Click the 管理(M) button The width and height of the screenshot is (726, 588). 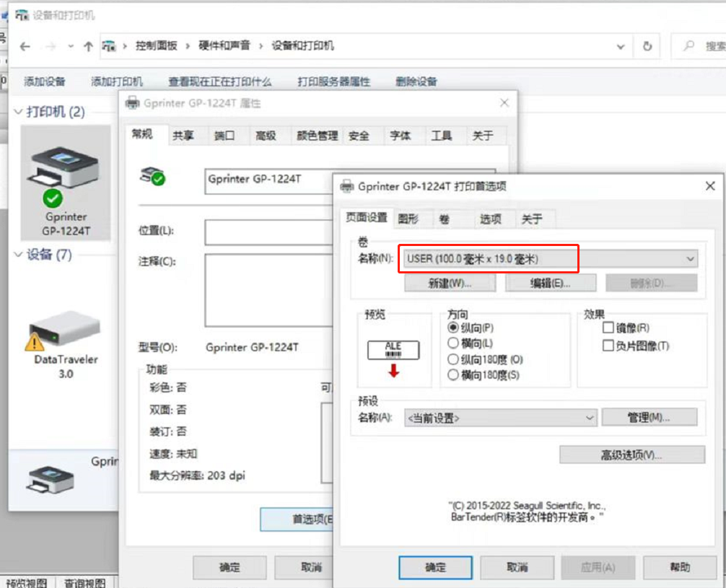[x=649, y=418]
